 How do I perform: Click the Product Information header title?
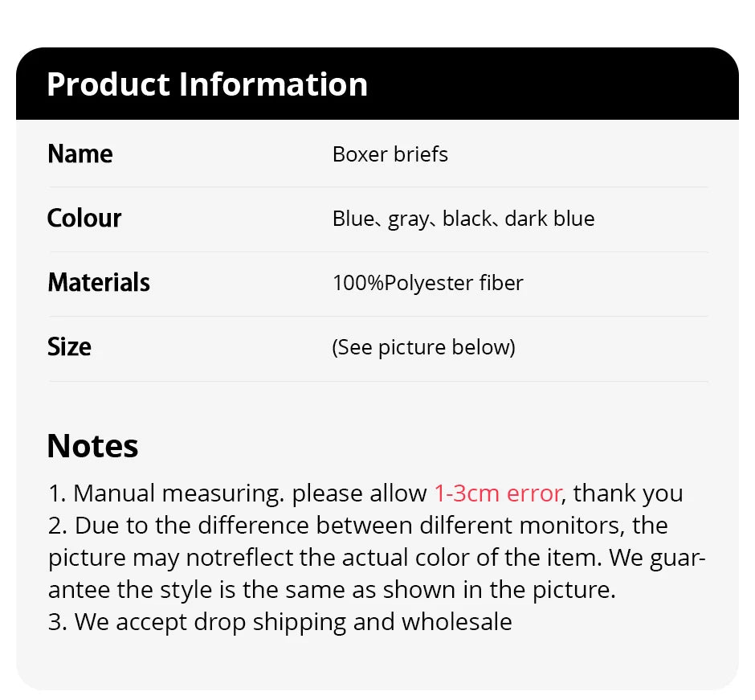click(206, 84)
